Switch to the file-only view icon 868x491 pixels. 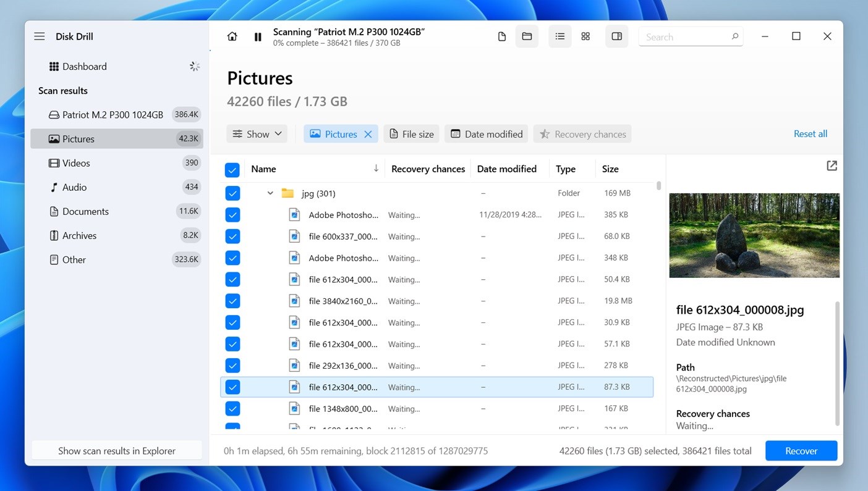pos(502,36)
